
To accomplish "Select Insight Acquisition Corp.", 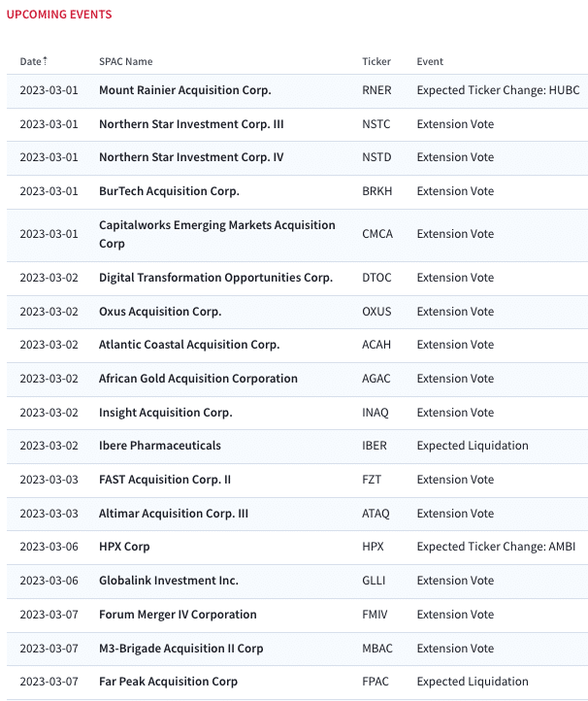I will click(x=165, y=413).
